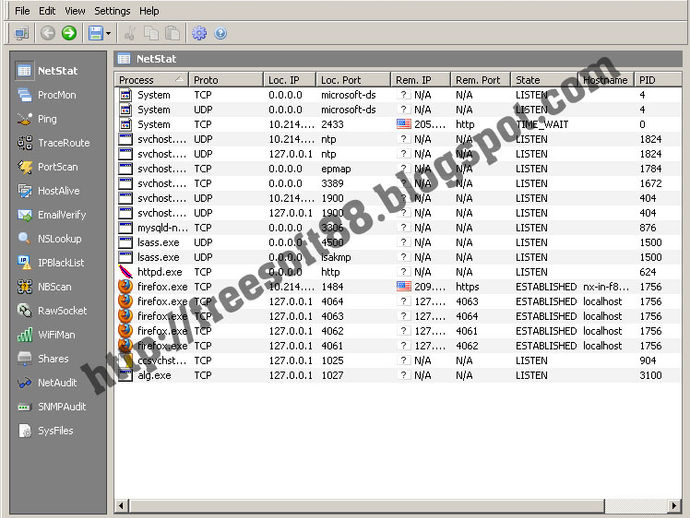This screenshot has height=518, width=690.
Task: Click the computer monitor toolbar icon
Action: click(22, 33)
